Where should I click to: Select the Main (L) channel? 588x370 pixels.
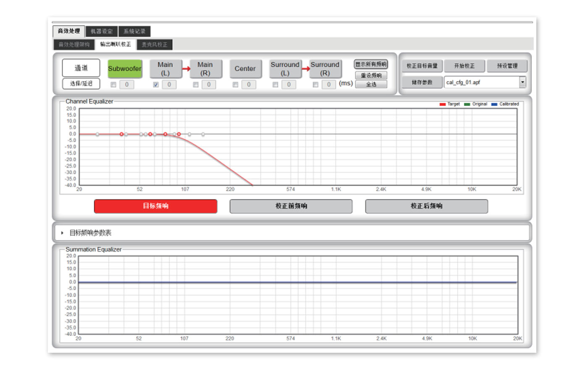click(x=165, y=69)
